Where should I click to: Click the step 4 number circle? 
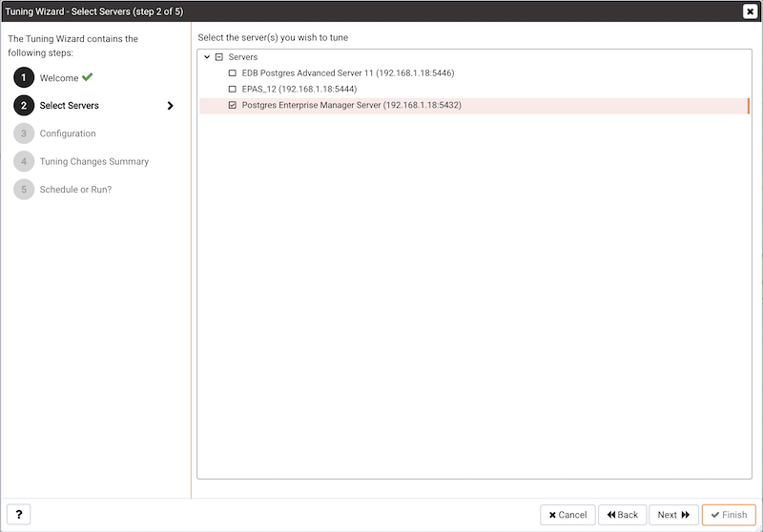[24, 161]
